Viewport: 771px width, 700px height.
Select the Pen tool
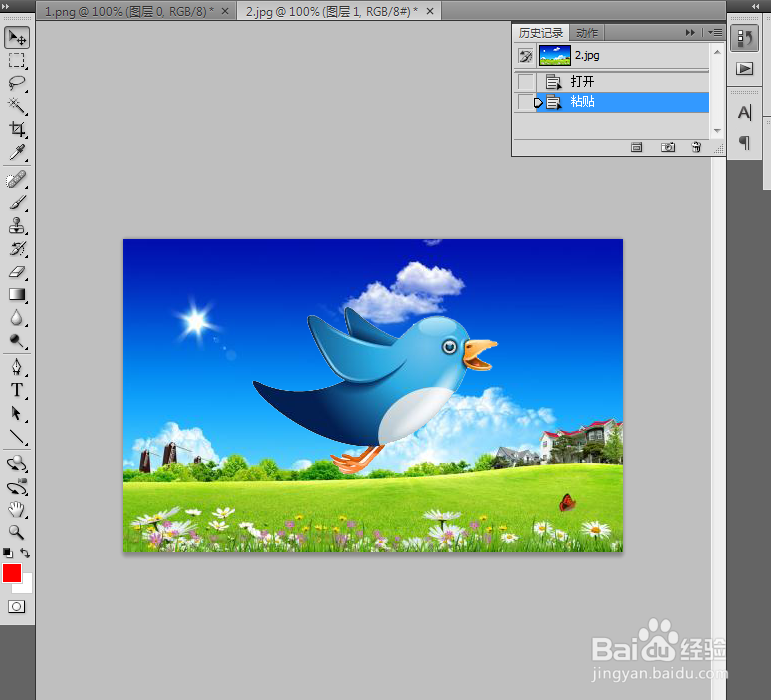pyautogui.click(x=17, y=367)
